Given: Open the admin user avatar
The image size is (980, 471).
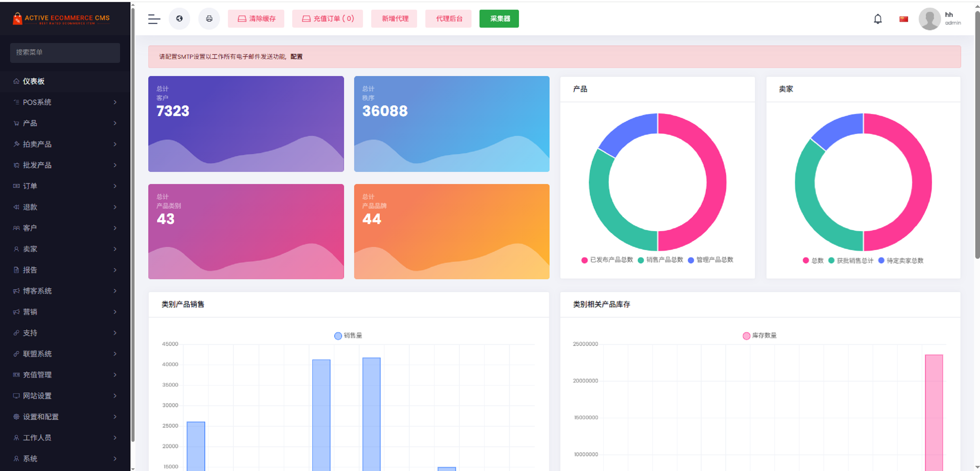Looking at the screenshot, I should point(930,19).
